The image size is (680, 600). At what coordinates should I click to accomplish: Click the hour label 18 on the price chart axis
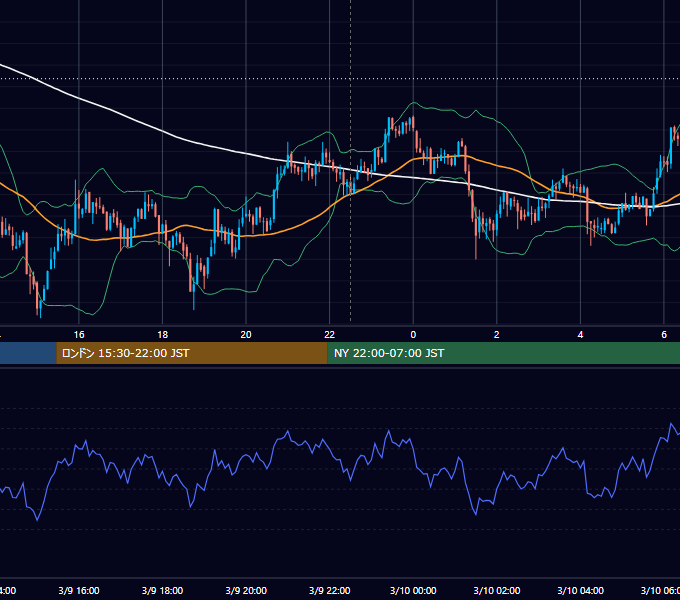(162, 335)
